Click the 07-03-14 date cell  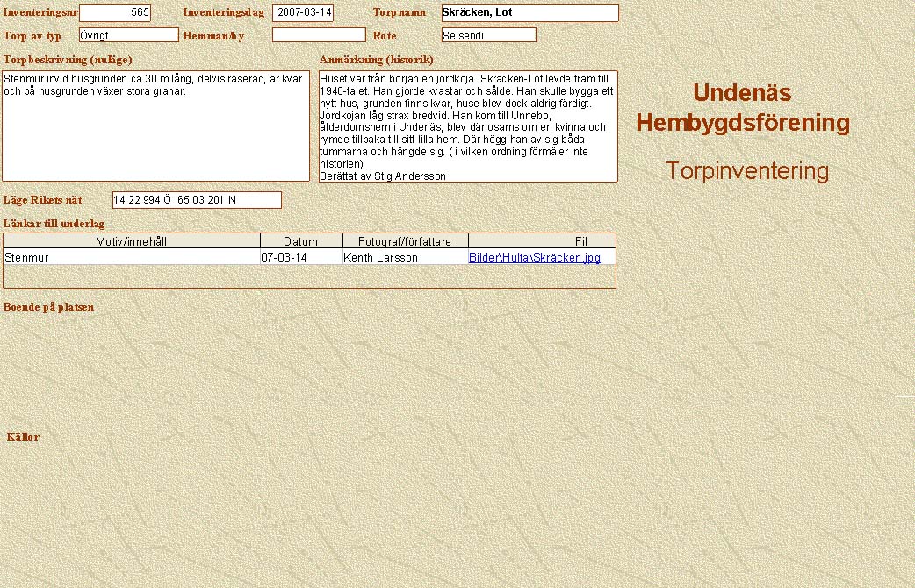pyautogui.click(x=301, y=258)
